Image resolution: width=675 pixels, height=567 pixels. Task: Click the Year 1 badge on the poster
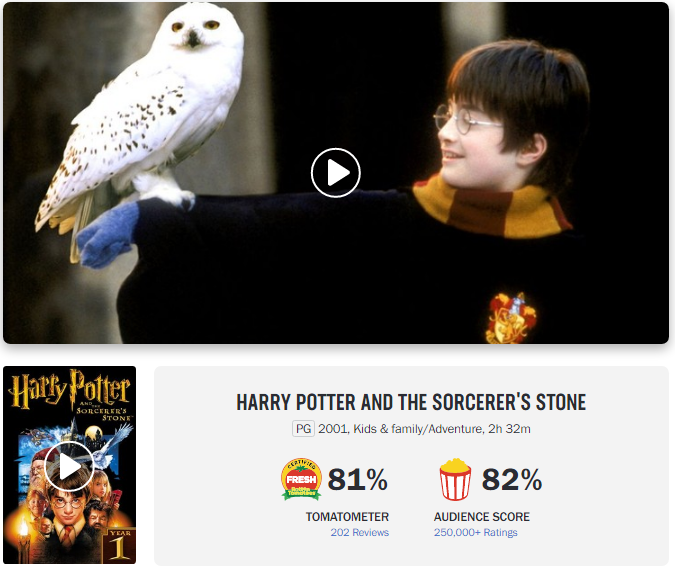(119, 544)
